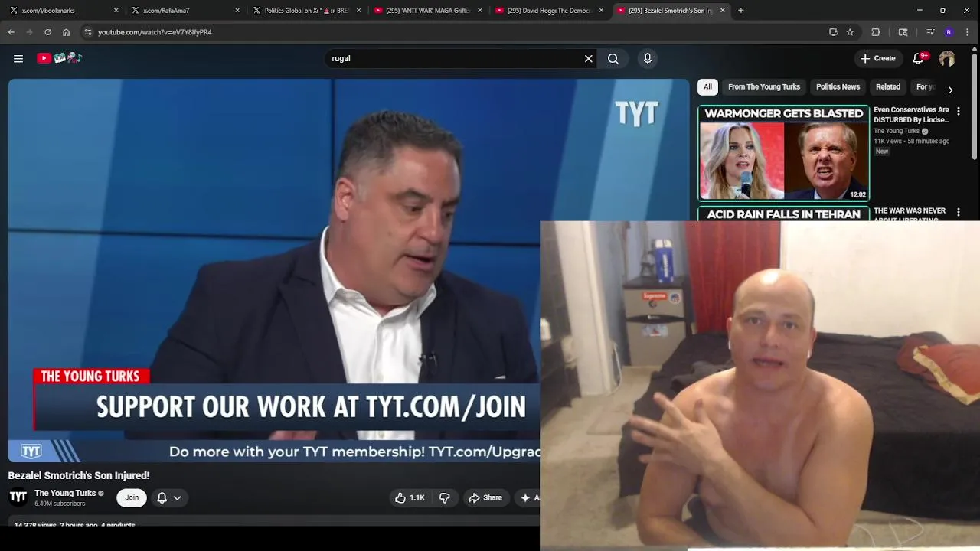Select the Politics News chip
The height and width of the screenshot is (551, 980).
click(x=838, y=86)
